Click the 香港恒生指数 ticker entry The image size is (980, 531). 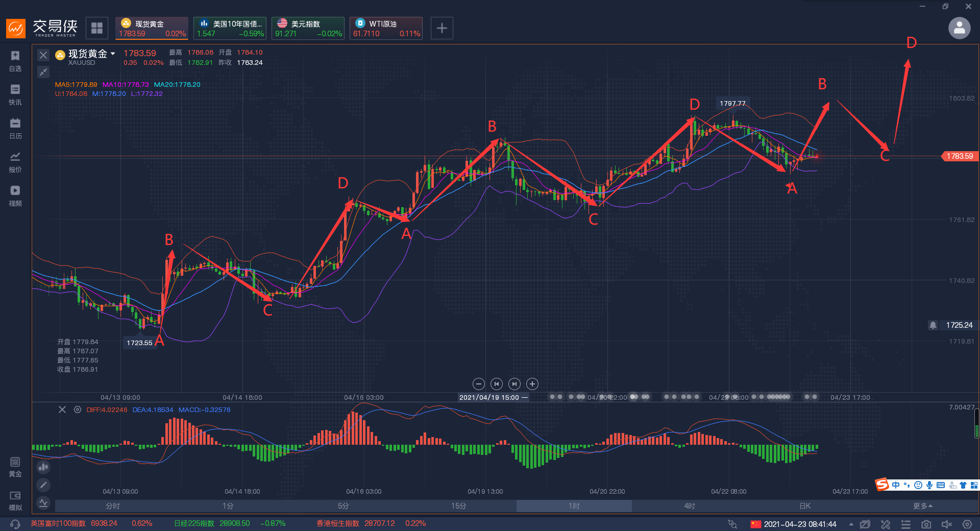(x=371, y=524)
